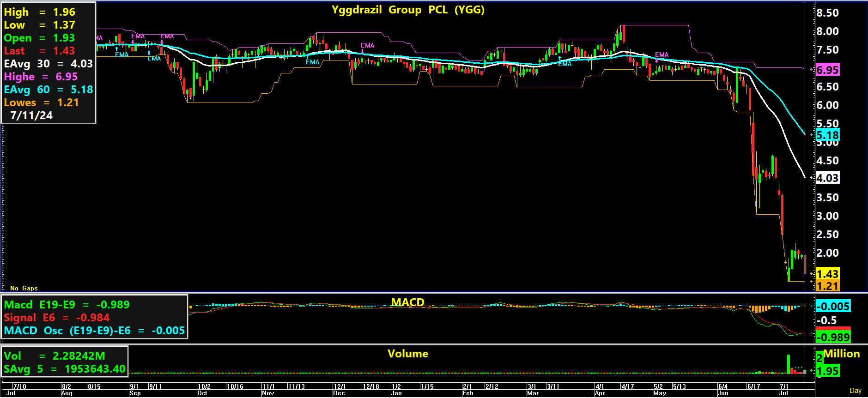Click the 8.50 price axis label

[827, 13]
